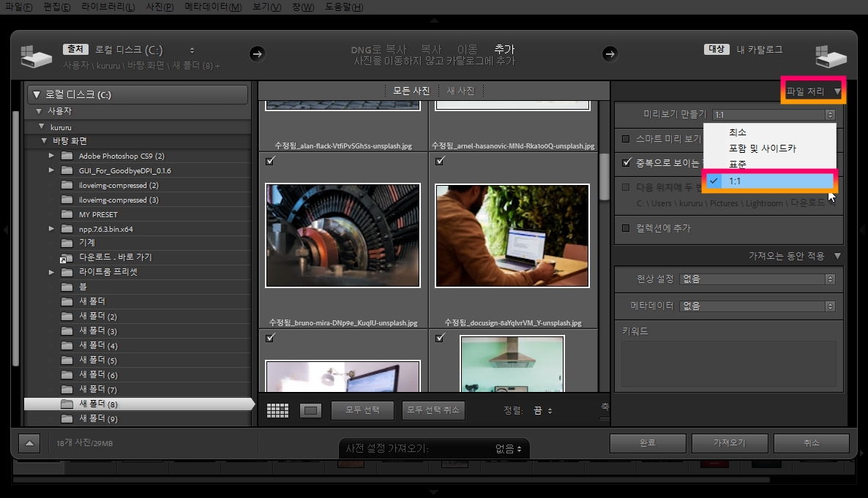The image size is (868, 498).
Task: Open the 편집 menu
Action: point(57,7)
